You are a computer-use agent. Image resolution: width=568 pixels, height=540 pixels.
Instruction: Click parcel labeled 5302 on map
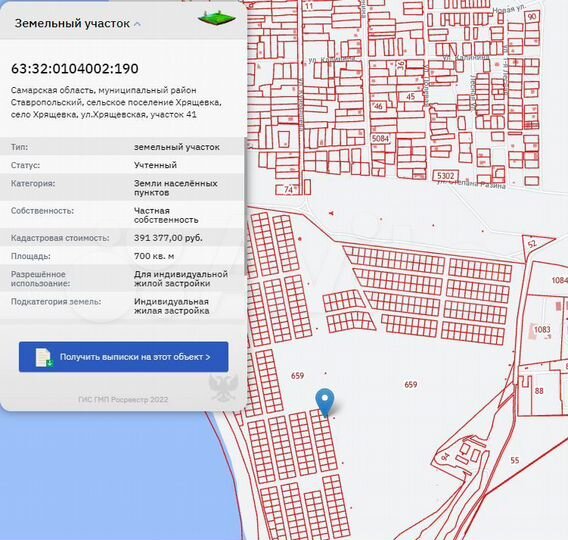tap(445, 176)
